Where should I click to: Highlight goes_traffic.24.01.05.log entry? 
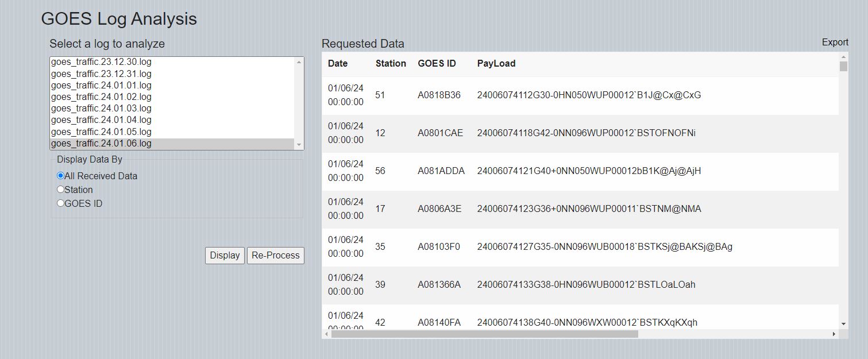[x=101, y=132]
